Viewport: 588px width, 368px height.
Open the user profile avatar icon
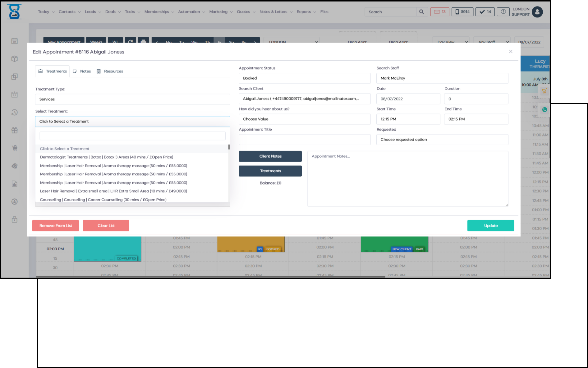[537, 12]
